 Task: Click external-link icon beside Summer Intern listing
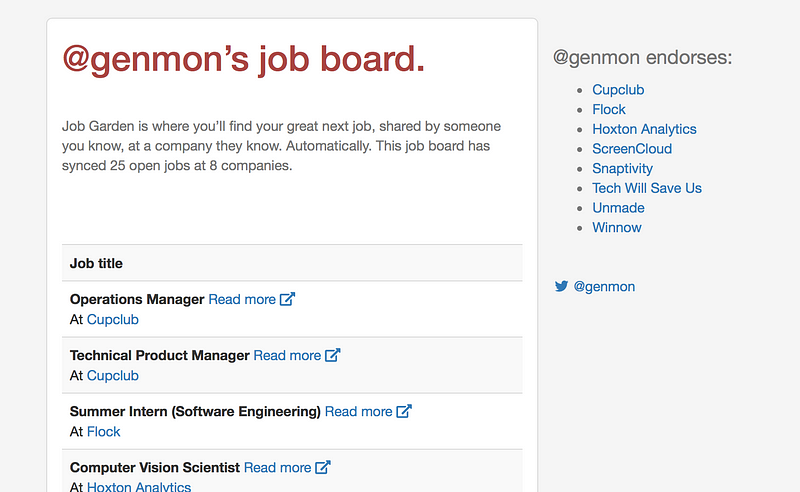click(x=404, y=411)
